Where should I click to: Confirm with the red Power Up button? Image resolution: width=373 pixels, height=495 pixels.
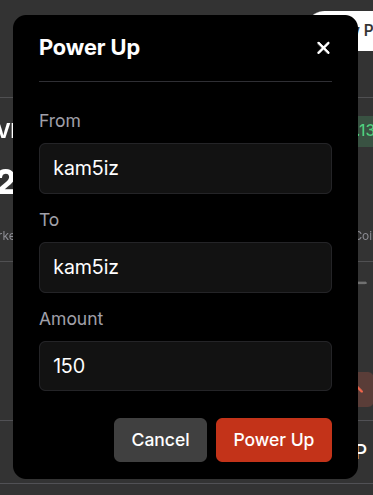[274, 440]
